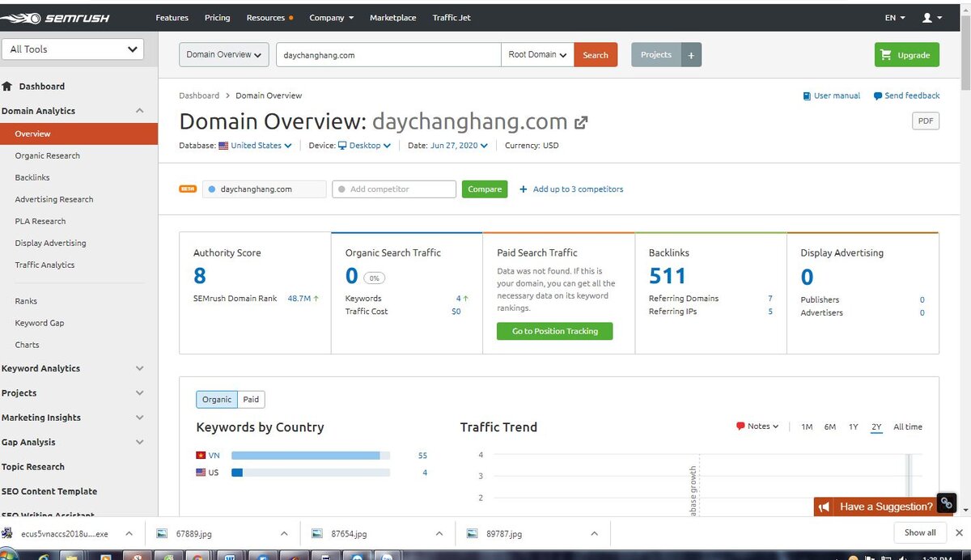Open Traffic Jet from the top navigation
This screenshot has width=971, height=560.
[452, 17]
